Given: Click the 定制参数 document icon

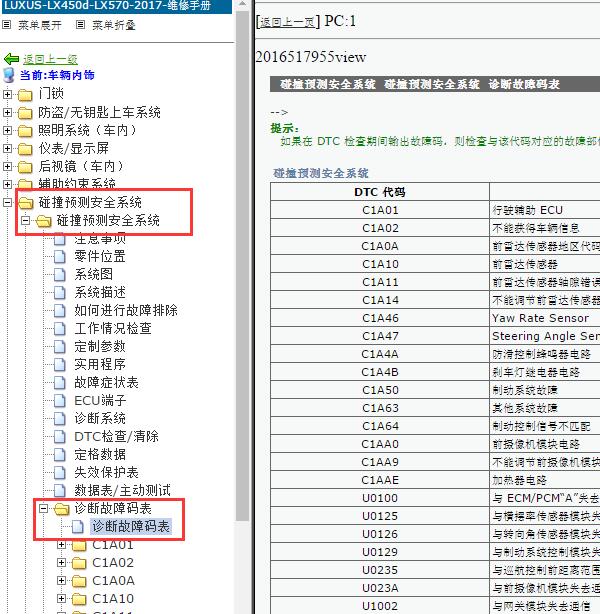Looking at the screenshot, I should (x=60, y=347).
